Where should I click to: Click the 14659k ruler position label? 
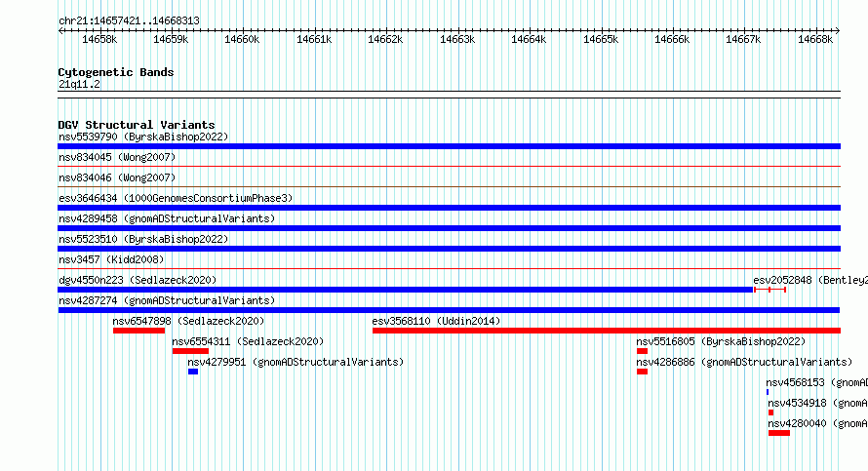click(171, 39)
